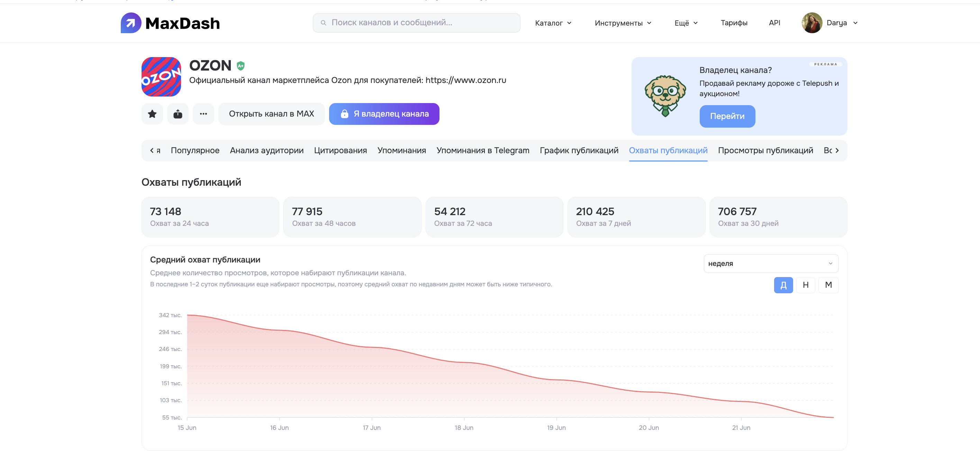The width and height of the screenshot is (980, 451).
Task: Switch to the Цитирования tab
Action: [341, 150]
